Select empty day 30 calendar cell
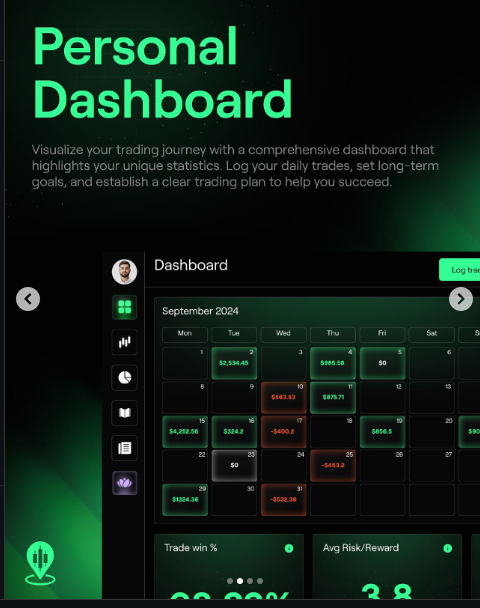This screenshot has height=608, width=480. coord(234,499)
